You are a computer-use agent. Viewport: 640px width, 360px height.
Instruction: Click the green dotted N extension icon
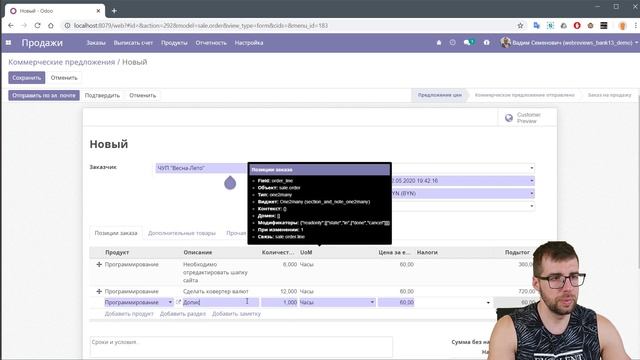coord(550,25)
